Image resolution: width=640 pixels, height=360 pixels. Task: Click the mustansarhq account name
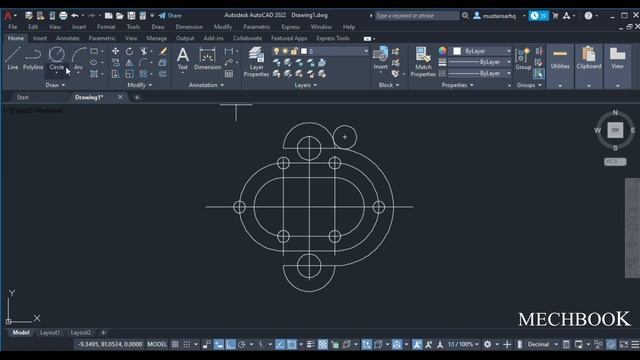tap(499, 16)
